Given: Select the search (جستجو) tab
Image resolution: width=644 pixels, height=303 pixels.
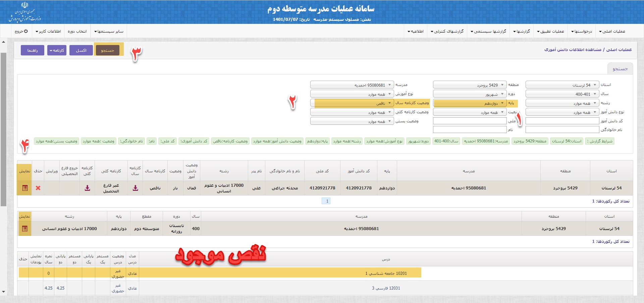Looking at the screenshot, I should 620,69.
